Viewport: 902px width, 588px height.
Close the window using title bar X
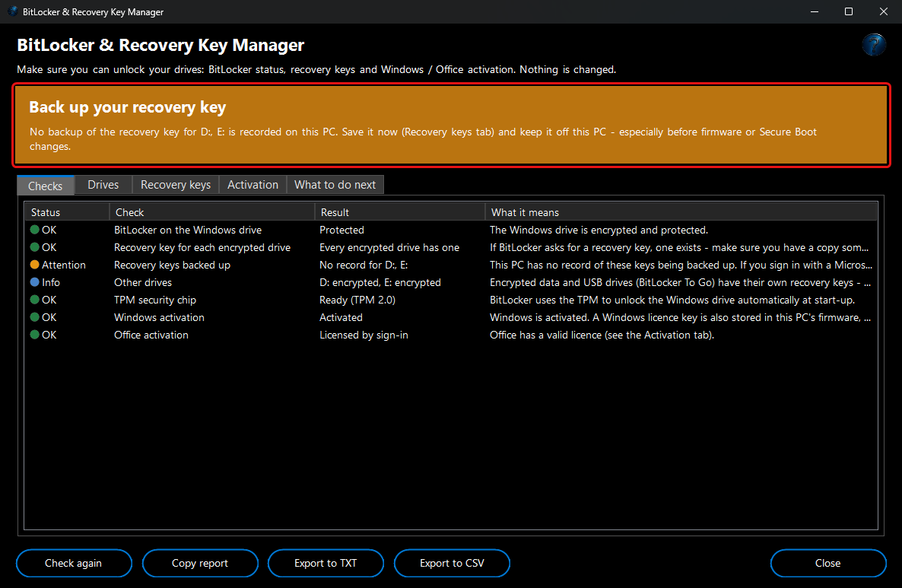tap(884, 11)
